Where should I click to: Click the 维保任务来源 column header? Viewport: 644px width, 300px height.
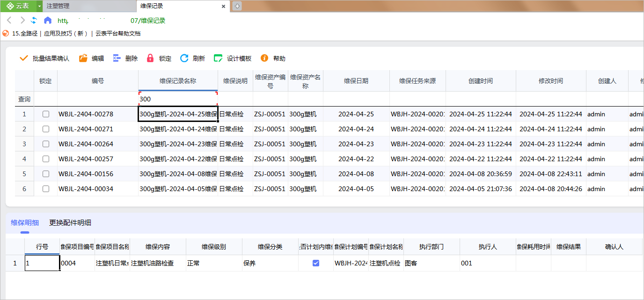pos(417,81)
